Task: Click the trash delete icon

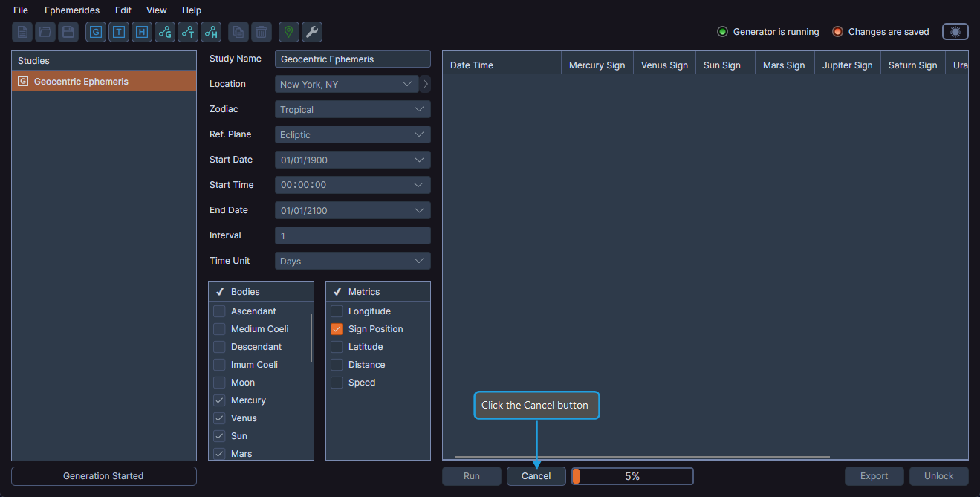Action: [261, 31]
